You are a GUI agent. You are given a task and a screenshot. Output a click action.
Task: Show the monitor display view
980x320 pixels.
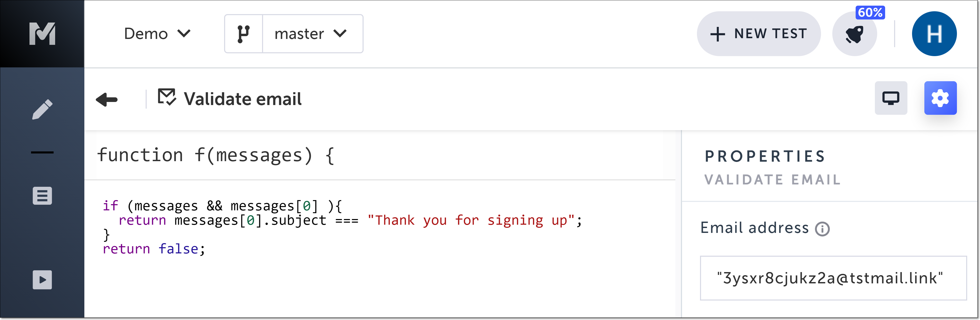891,98
